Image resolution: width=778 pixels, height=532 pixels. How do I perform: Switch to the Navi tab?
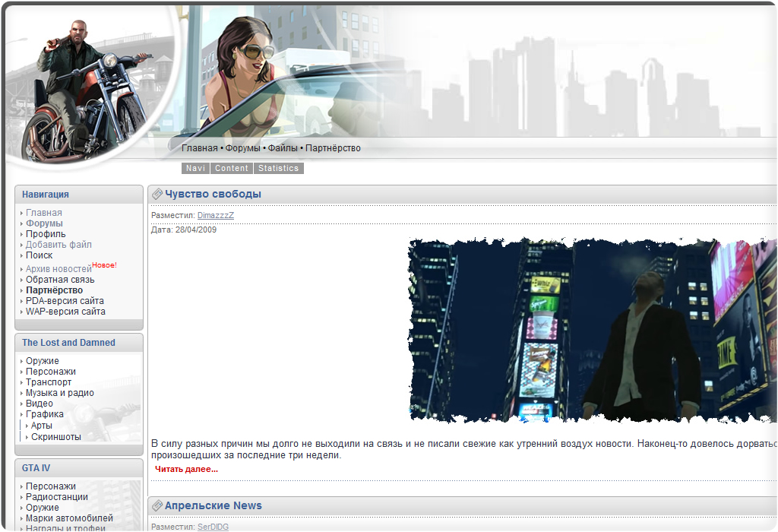coord(195,168)
